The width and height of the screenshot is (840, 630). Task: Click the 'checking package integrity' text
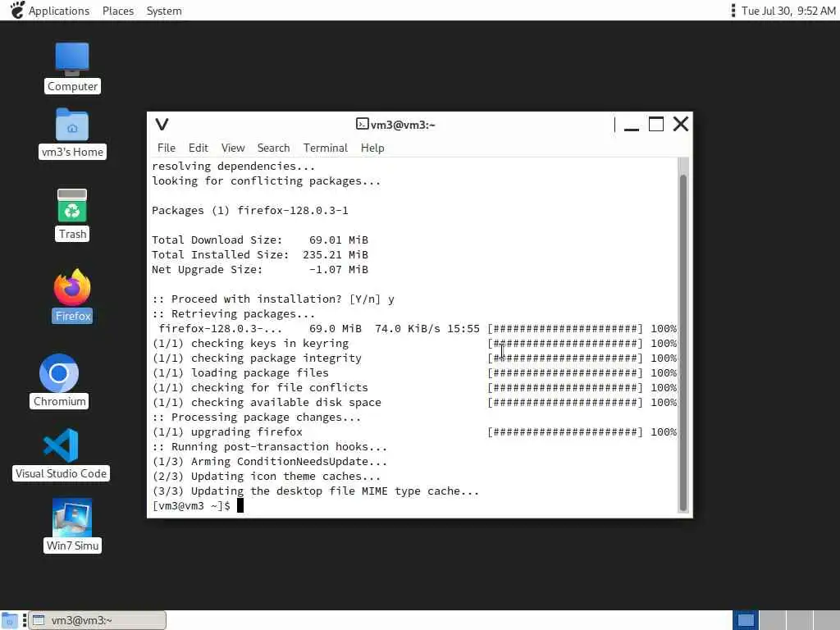pos(276,358)
